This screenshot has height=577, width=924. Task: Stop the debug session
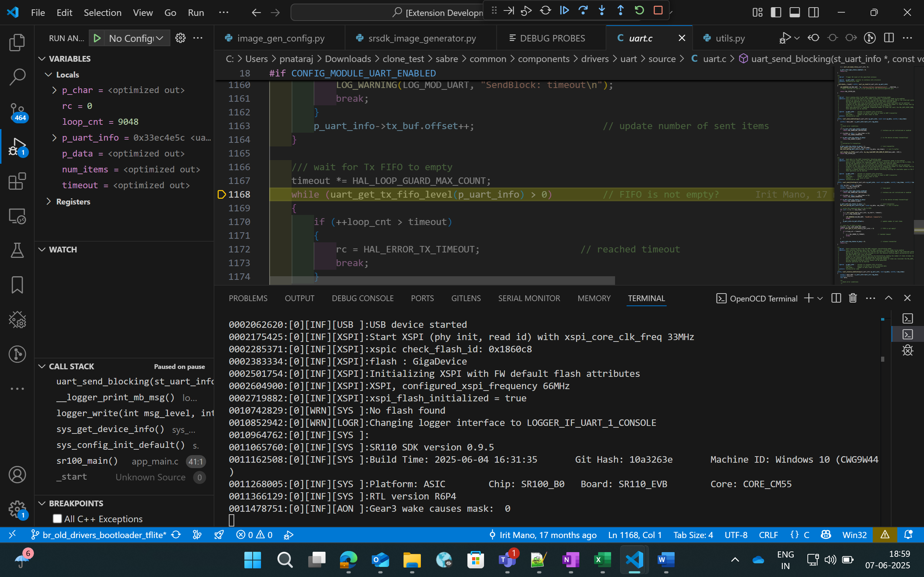point(659,10)
